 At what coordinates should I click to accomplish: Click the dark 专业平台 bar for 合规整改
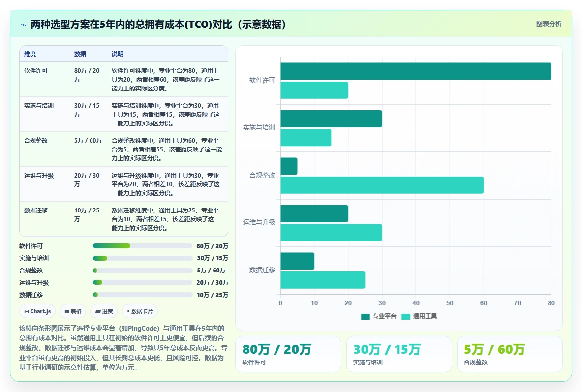[289, 166]
